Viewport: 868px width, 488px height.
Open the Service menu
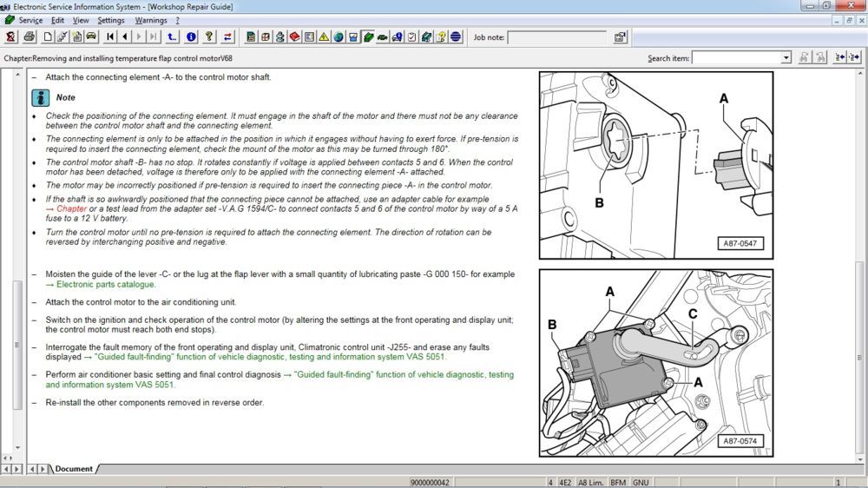coord(30,20)
